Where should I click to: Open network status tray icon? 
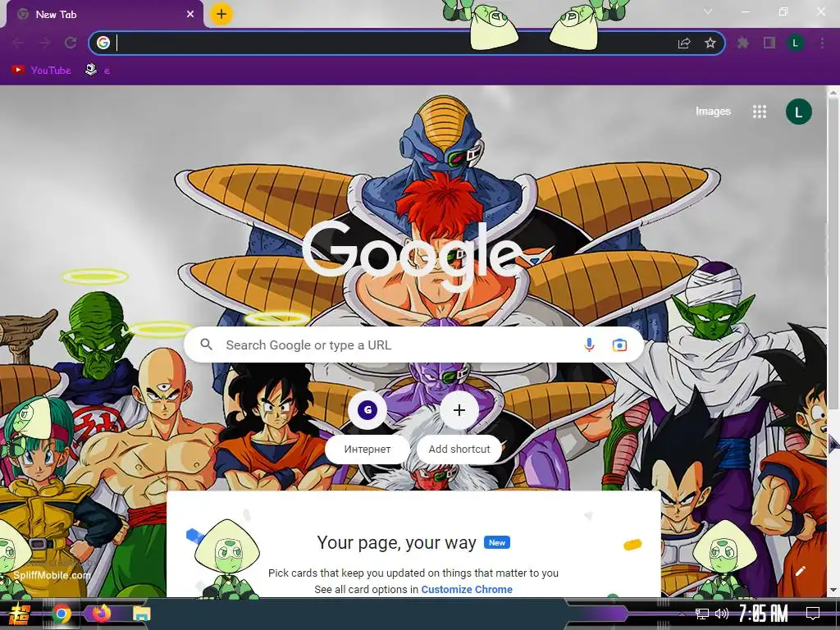[702, 614]
